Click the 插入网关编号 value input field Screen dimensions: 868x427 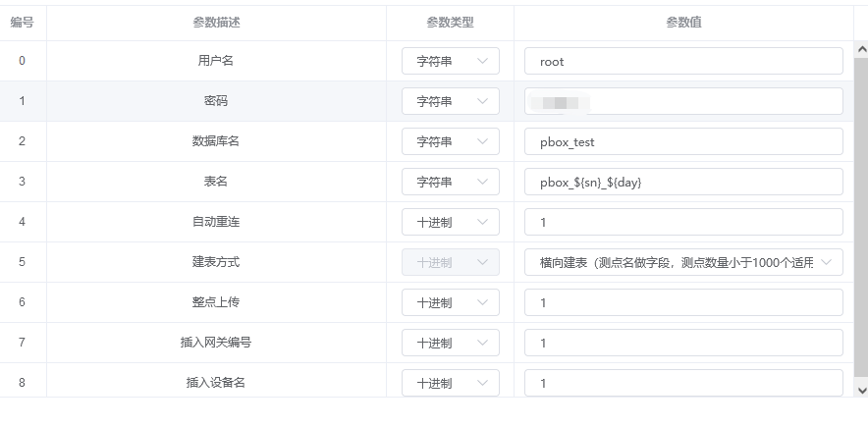point(683,343)
